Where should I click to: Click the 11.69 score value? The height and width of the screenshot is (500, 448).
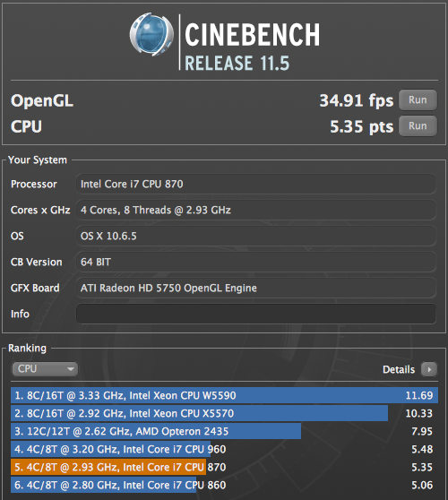pyautogui.click(x=419, y=395)
